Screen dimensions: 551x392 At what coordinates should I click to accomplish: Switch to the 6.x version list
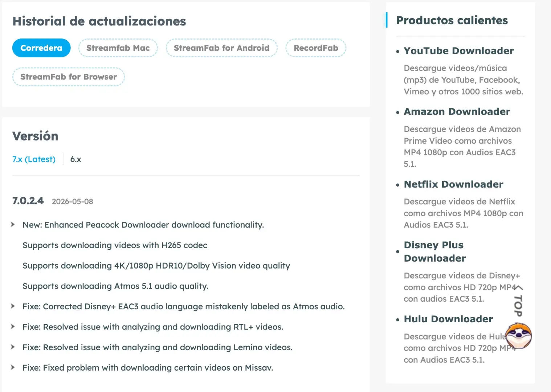pyautogui.click(x=75, y=159)
